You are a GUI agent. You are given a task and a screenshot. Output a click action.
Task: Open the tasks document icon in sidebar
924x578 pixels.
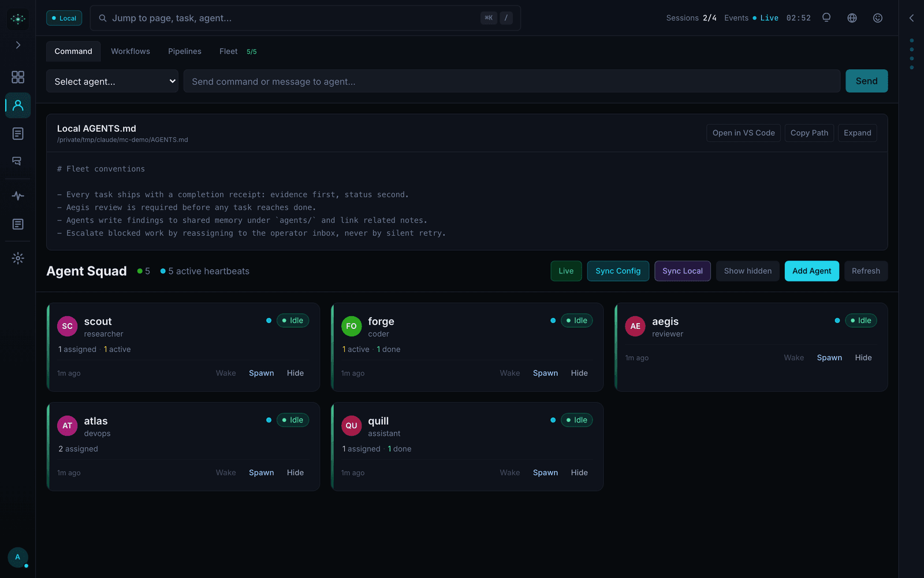(18, 134)
